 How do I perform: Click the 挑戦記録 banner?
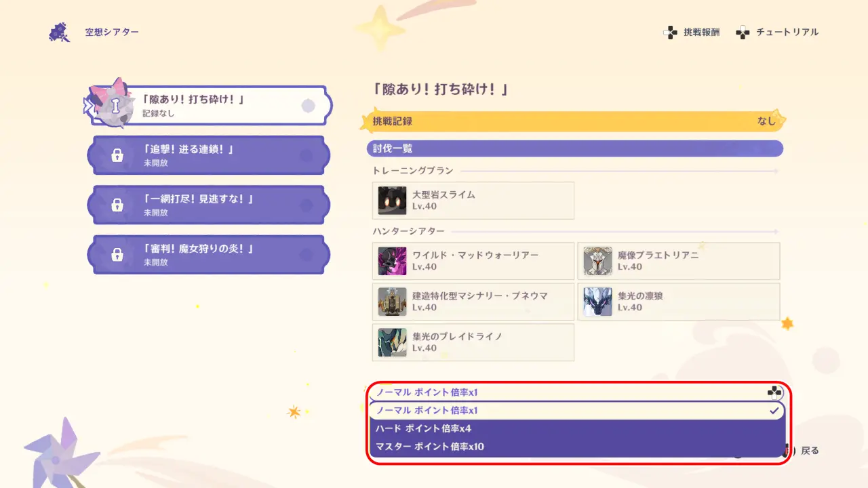(x=574, y=121)
